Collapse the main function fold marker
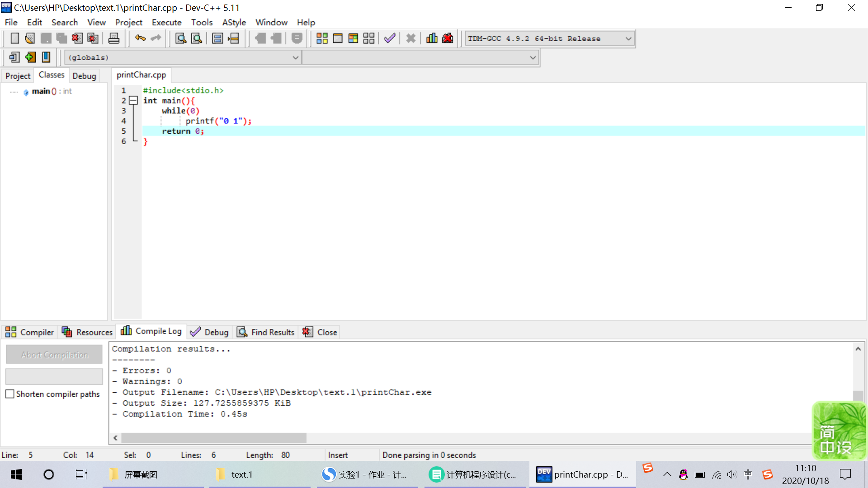Screen dimensions: 868x488 [x=133, y=100]
